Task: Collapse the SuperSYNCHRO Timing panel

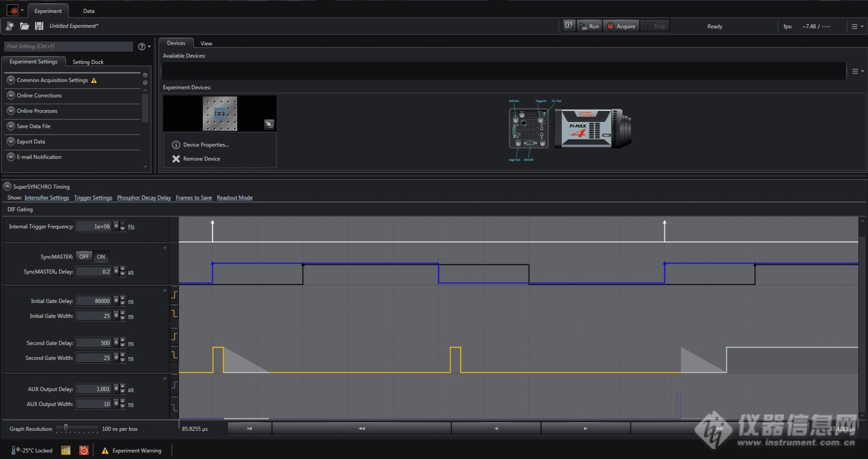Action: tap(8, 186)
